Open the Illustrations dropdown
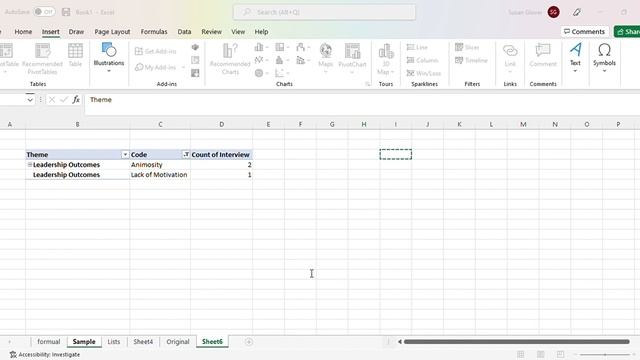Viewport: 640px width, 360px height. pos(109,58)
